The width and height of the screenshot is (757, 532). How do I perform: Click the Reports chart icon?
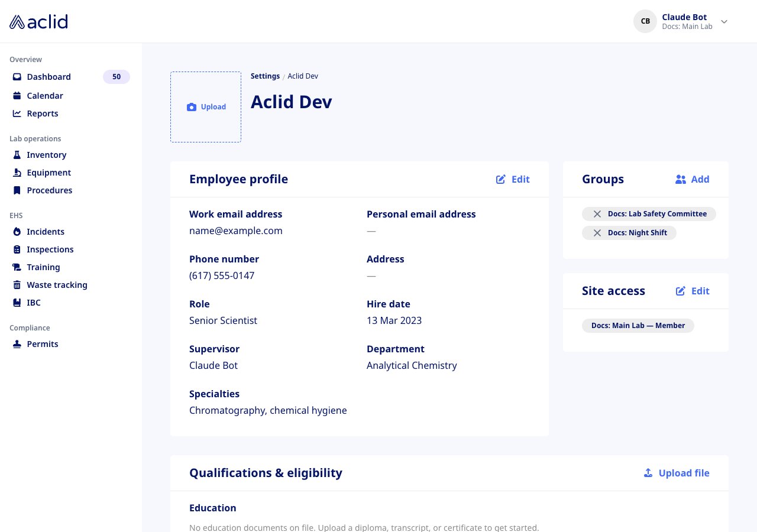17,113
